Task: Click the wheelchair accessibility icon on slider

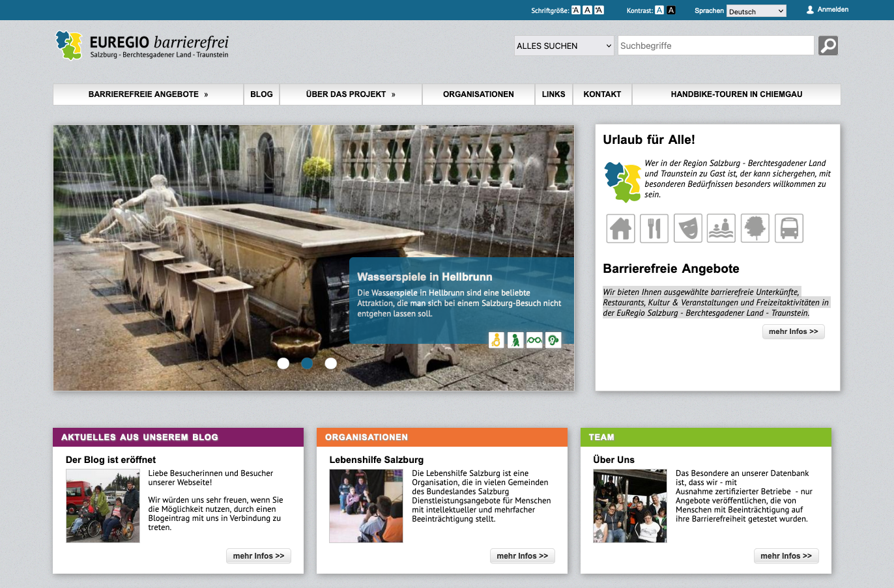Action: 497,340
